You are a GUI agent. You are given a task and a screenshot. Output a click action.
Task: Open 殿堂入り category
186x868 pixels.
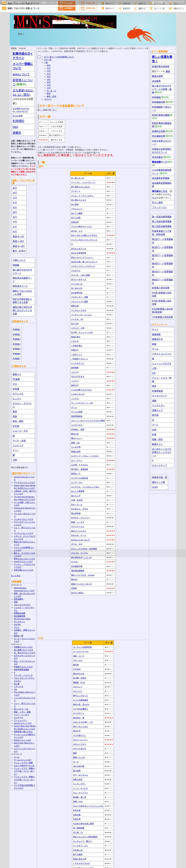click(17, 374)
